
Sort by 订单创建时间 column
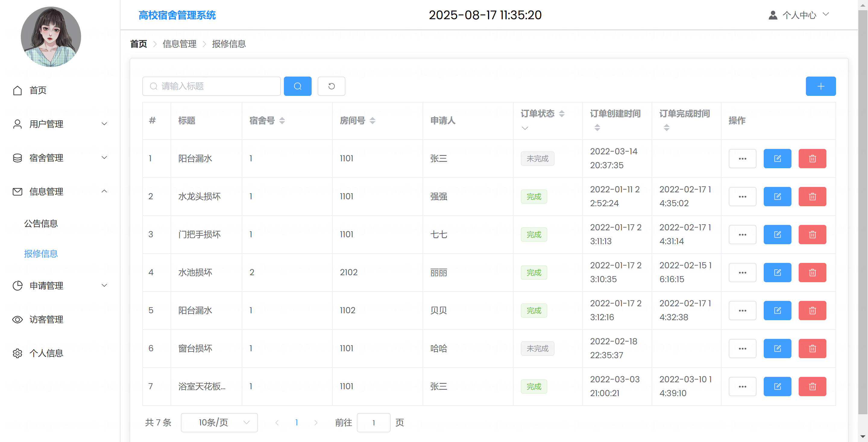tap(597, 128)
